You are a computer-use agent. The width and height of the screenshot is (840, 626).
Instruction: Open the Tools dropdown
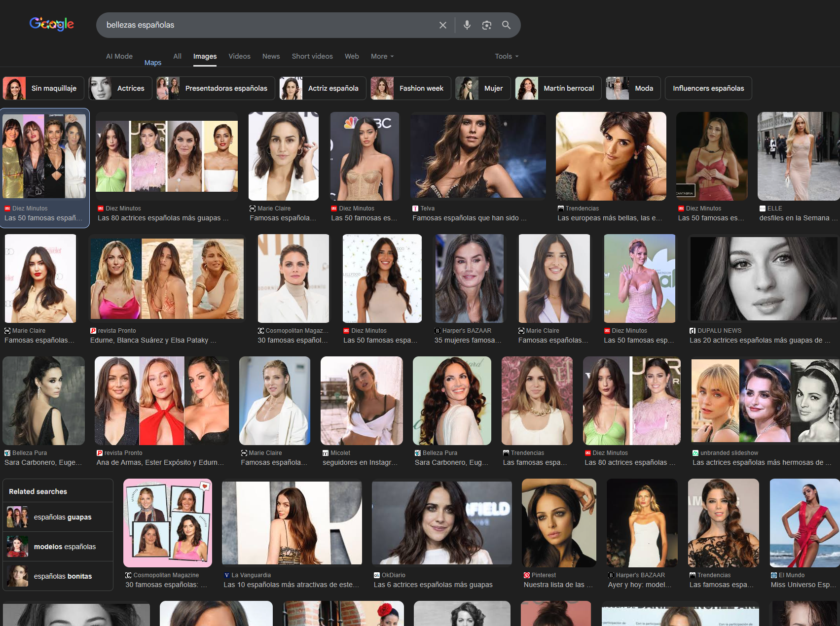click(507, 56)
